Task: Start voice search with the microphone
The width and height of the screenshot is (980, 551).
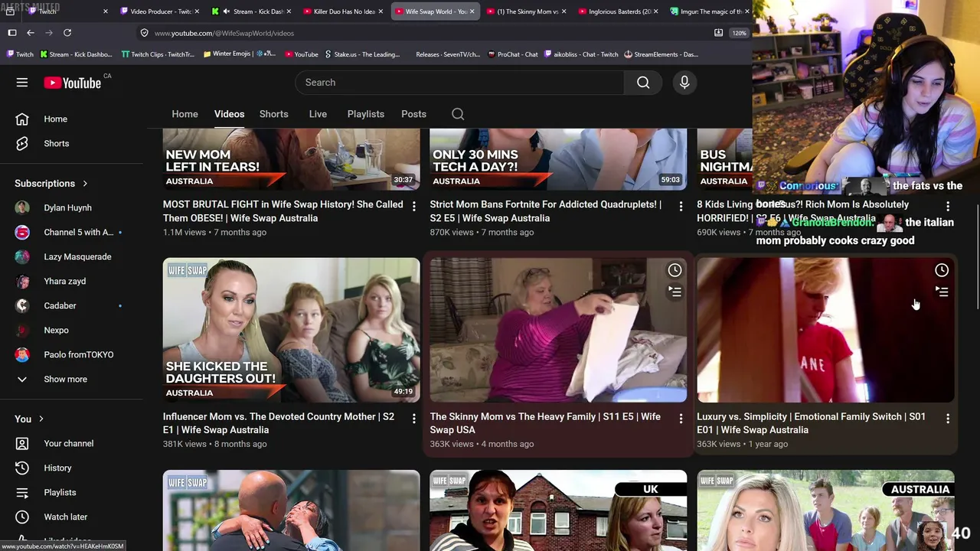Action: coord(684,83)
